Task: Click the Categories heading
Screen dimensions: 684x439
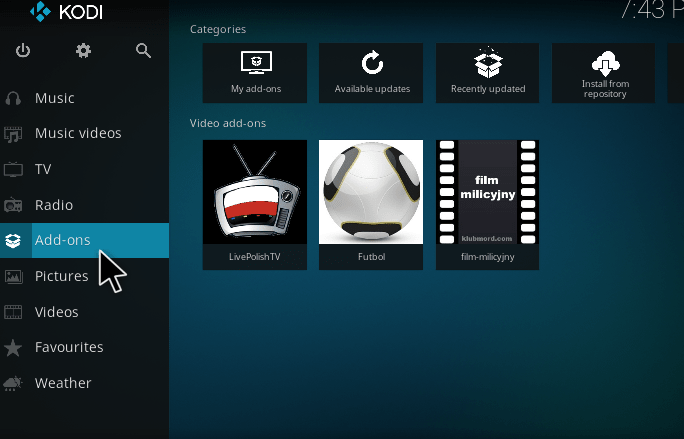Action: [218, 29]
